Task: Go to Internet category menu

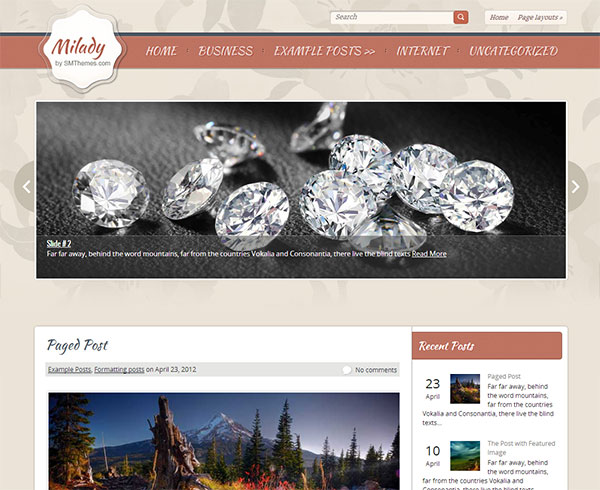Action: [x=422, y=51]
